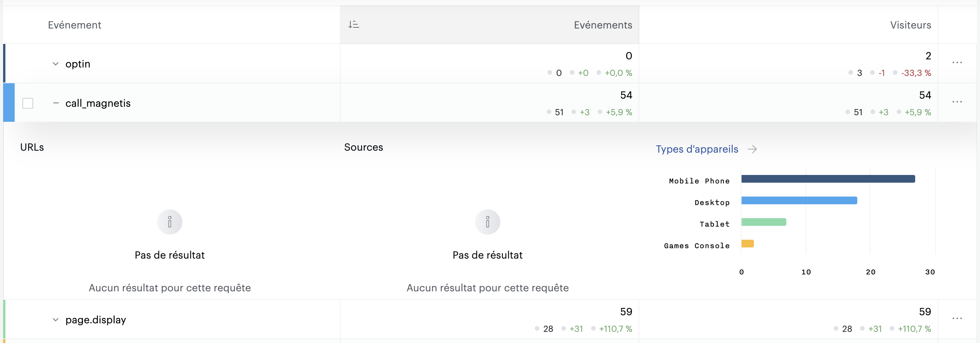Expand the page.display event row

(56, 320)
